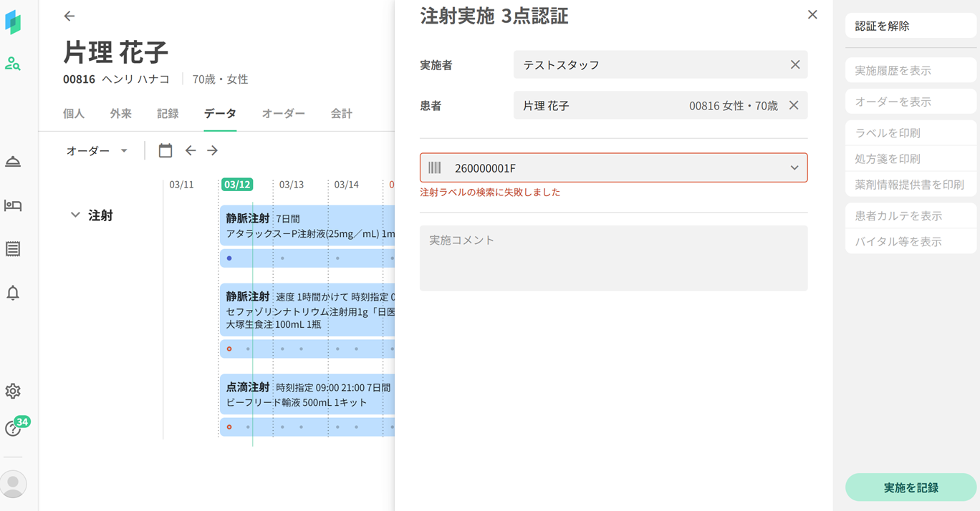Image resolution: width=980 pixels, height=511 pixels.
Task: Clear the 患者 片理 花子 field
Action: click(x=794, y=105)
